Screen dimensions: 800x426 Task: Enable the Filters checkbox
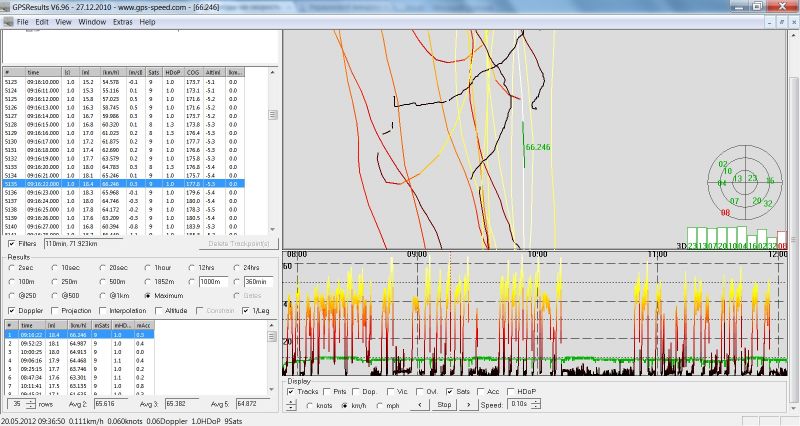11,243
